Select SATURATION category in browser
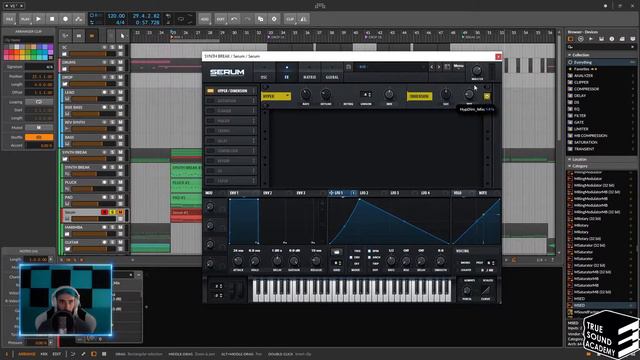640x360 pixels. coord(585,142)
